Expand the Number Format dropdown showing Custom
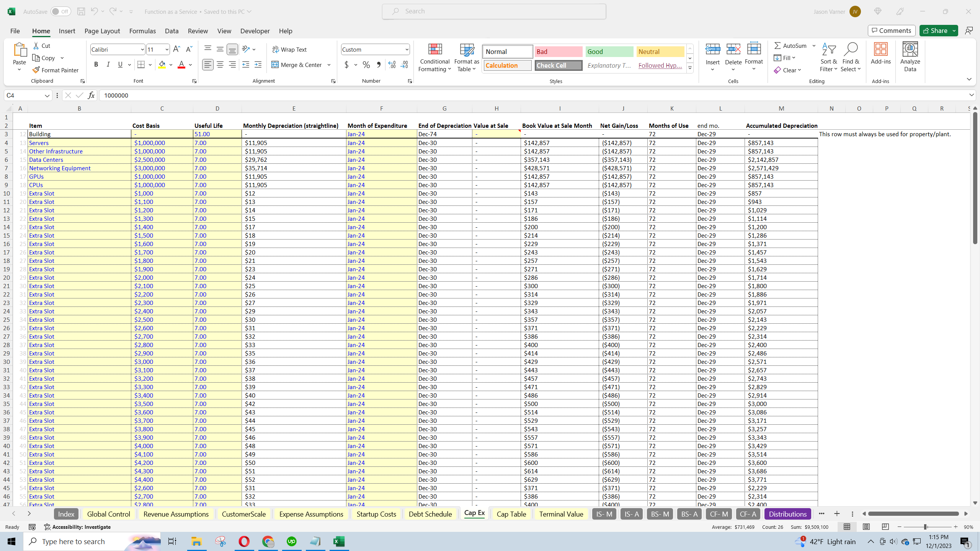 [x=407, y=49]
